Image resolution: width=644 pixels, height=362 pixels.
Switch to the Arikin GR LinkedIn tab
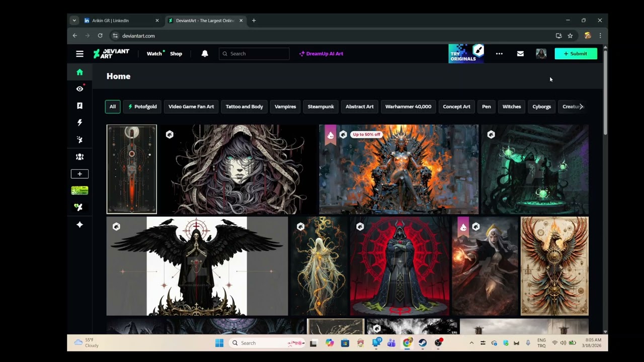point(122,21)
